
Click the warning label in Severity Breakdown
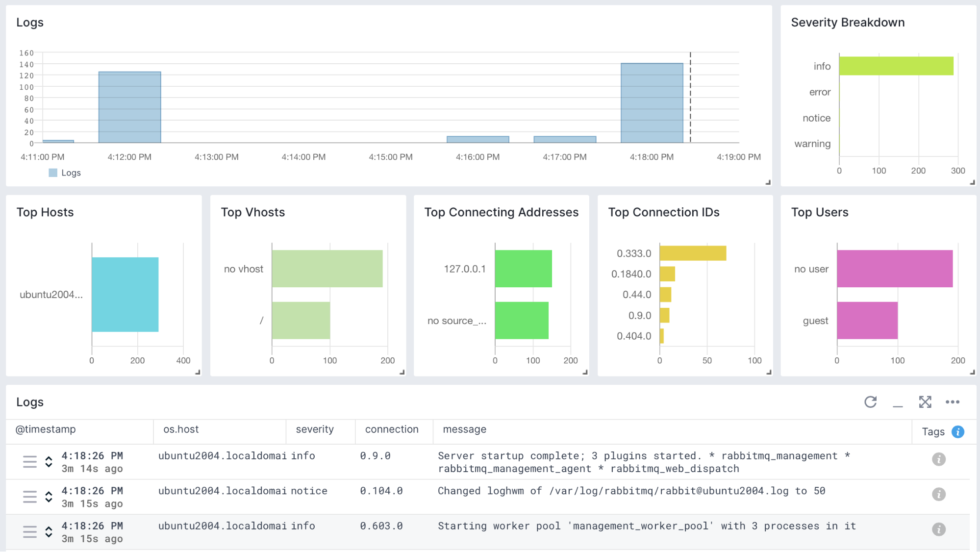tap(812, 144)
